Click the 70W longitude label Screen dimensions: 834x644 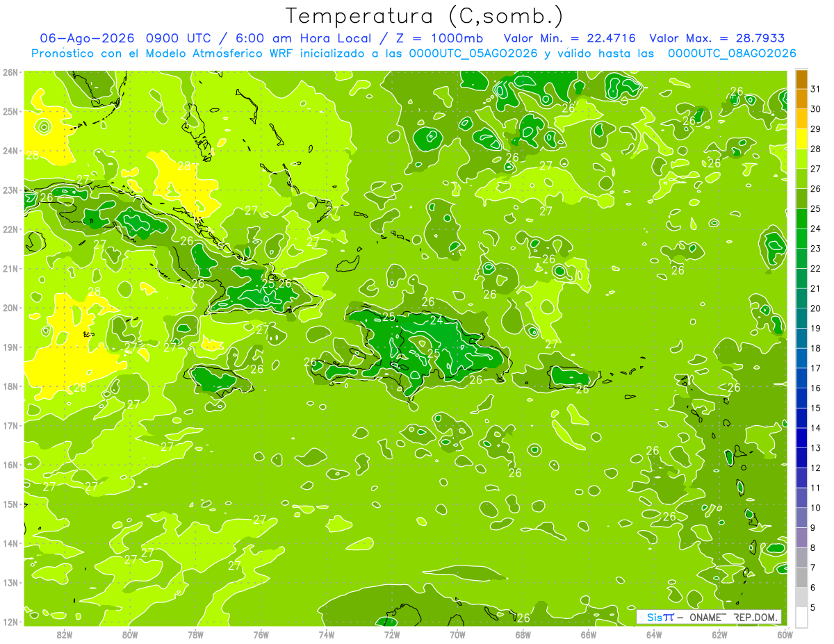pyautogui.click(x=457, y=634)
